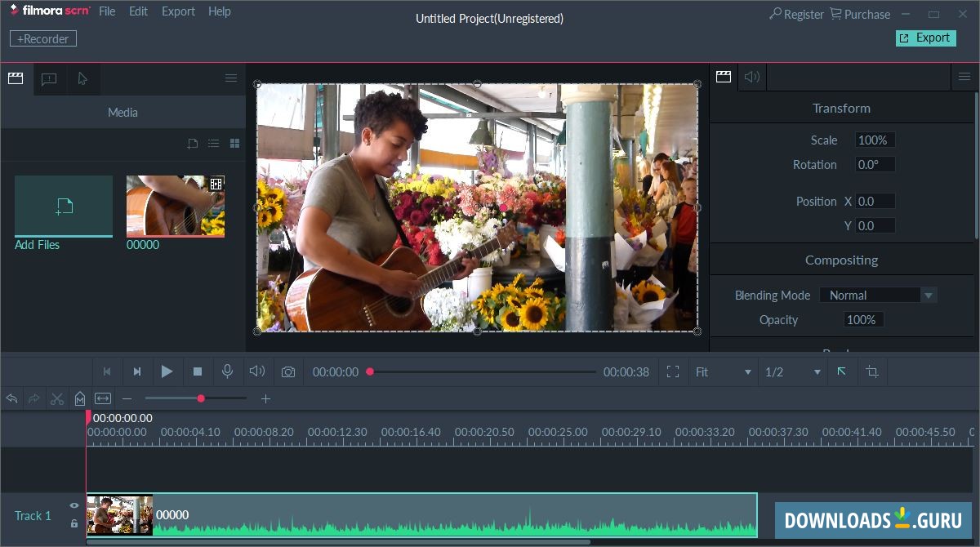The width and height of the screenshot is (980, 547).
Task: Toggle Track 1 visibility eye icon
Action: pos(74,505)
